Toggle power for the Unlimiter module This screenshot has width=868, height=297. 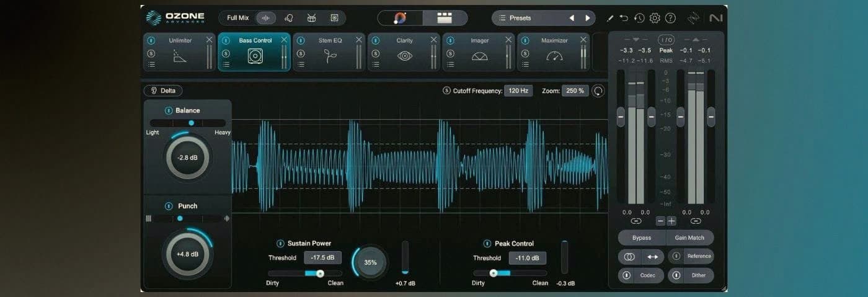tap(151, 41)
